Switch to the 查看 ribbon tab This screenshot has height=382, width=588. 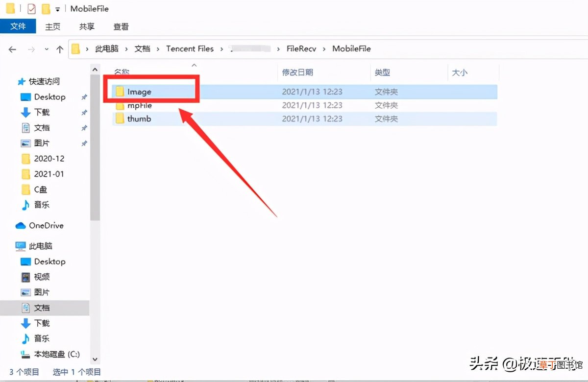tap(121, 27)
